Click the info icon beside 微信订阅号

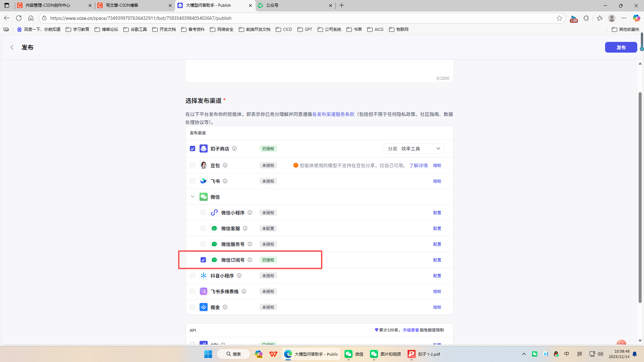(x=250, y=260)
